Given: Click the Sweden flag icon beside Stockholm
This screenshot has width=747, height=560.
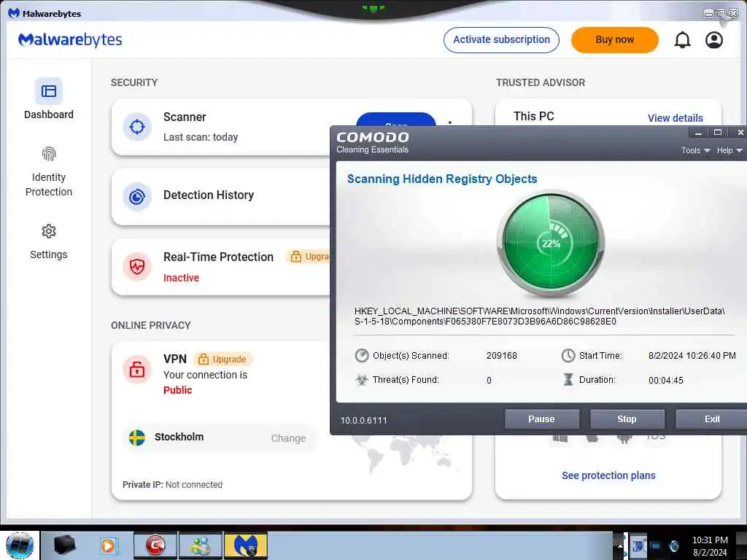Looking at the screenshot, I should pyautogui.click(x=137, y=437).
